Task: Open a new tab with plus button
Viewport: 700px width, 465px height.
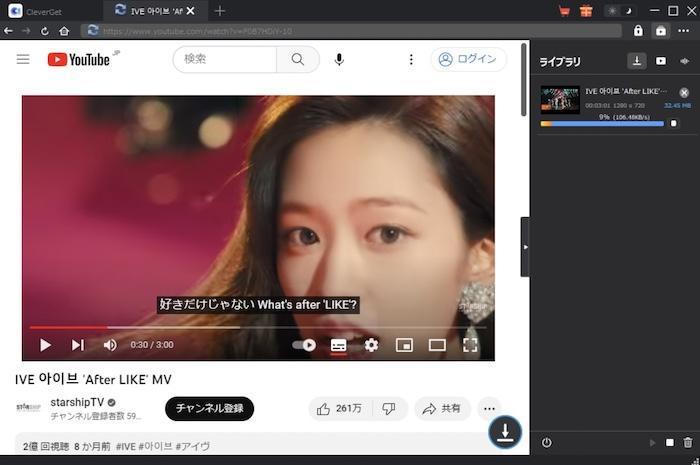Action: [220, 11]
